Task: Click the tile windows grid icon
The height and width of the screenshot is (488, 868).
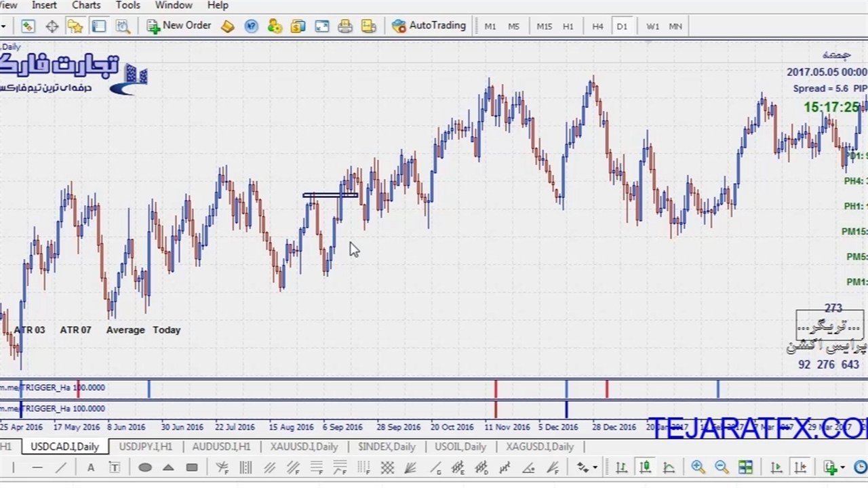Action: coord(745,467)
